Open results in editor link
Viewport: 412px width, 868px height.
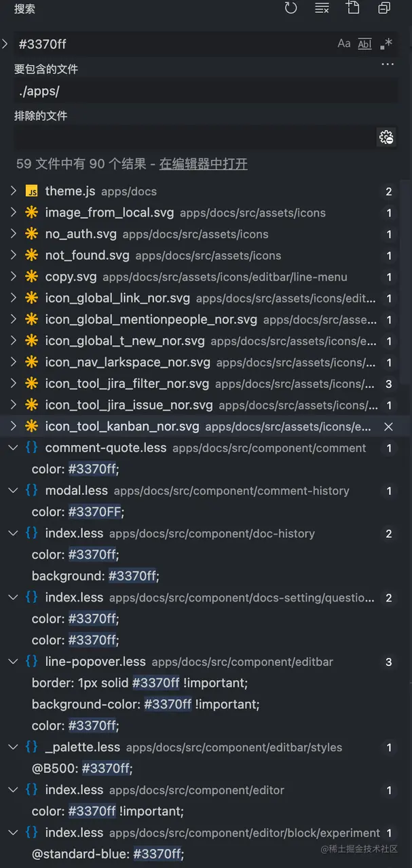204,164
